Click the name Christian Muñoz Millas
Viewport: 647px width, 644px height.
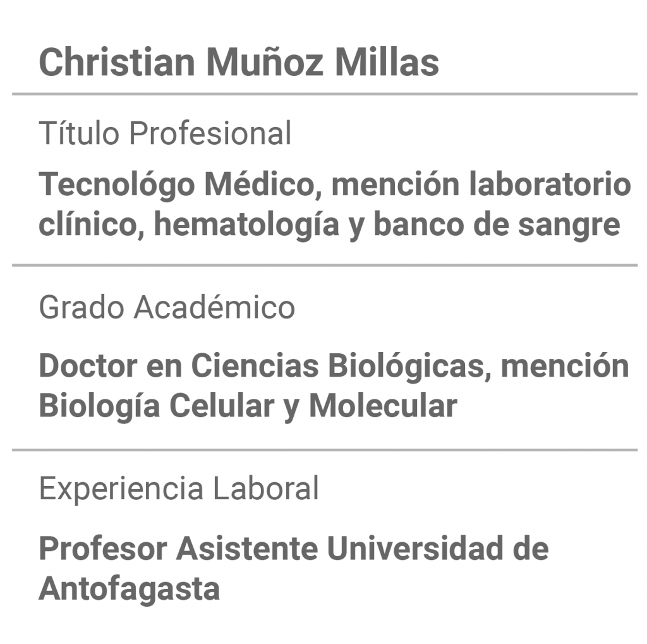[239, 63]
